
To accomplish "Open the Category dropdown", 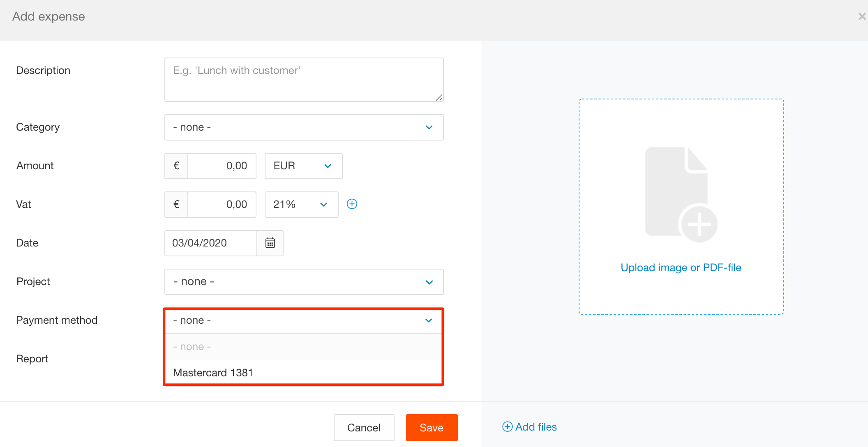I will (x=304, y=127).
